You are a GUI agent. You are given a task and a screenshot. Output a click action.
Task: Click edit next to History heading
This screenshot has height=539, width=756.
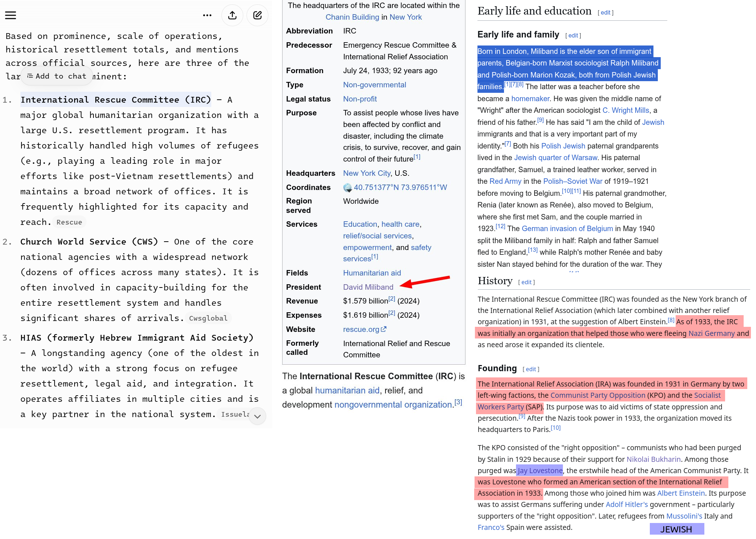coord(526,282)
